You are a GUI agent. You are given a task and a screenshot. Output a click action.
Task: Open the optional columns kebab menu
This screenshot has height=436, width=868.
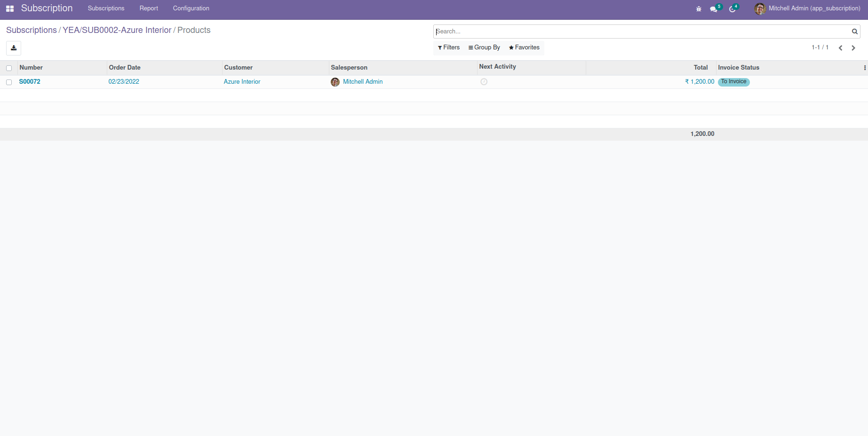tap(865, 68)
